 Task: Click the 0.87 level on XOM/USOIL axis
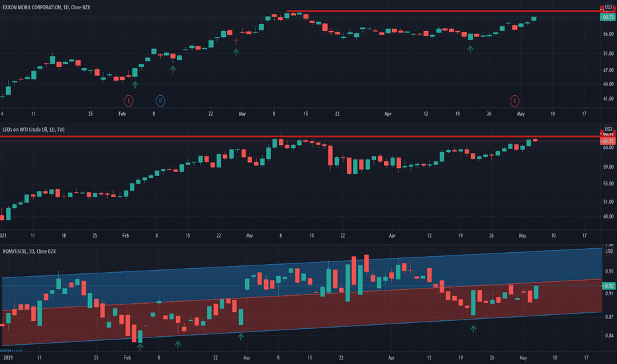point(609,317)
